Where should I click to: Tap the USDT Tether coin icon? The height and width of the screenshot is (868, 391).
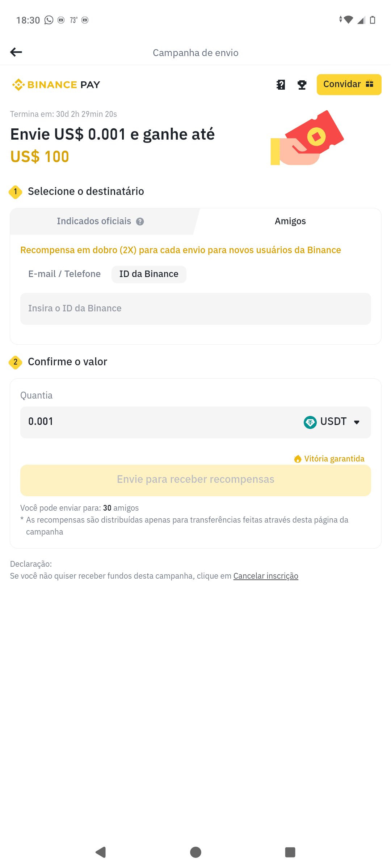click(310, 422)
